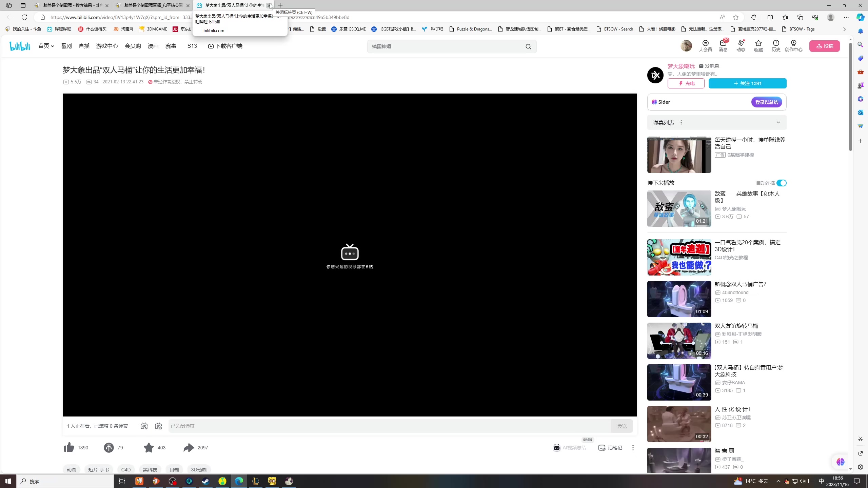Expand the danmaku list panel
Viewport: 868px width, 488px height.
(x=778, y=122)
